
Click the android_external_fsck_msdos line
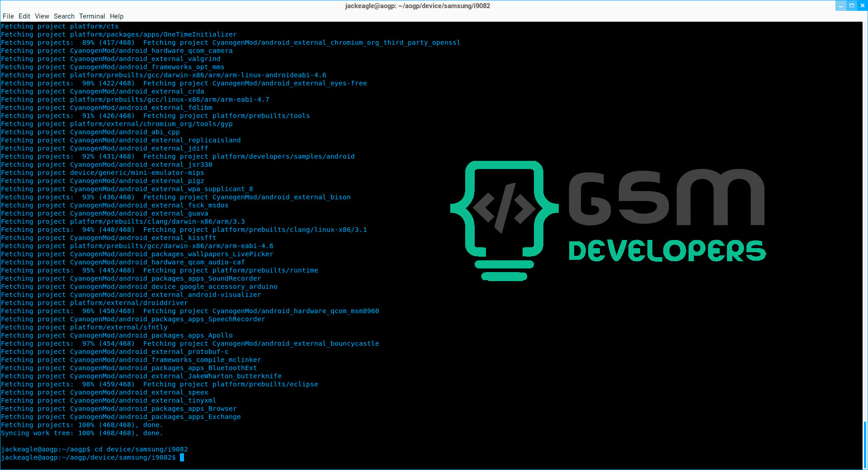click(x=115, y=206)
